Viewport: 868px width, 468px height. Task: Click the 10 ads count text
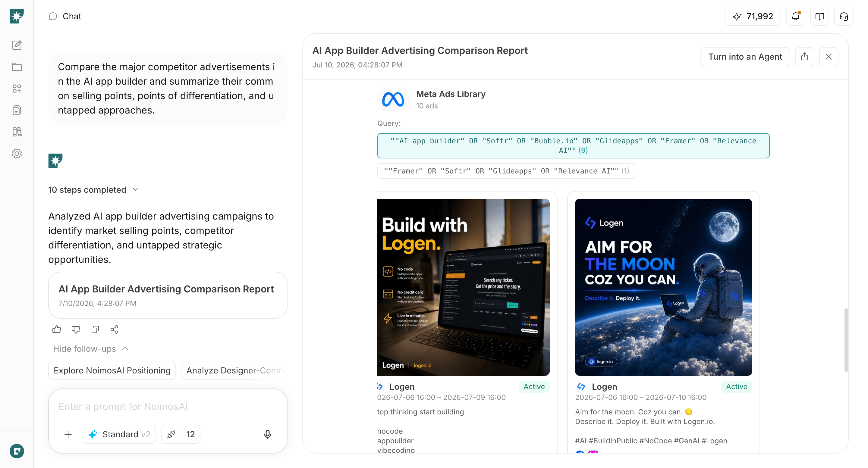[x=427, y=106]
